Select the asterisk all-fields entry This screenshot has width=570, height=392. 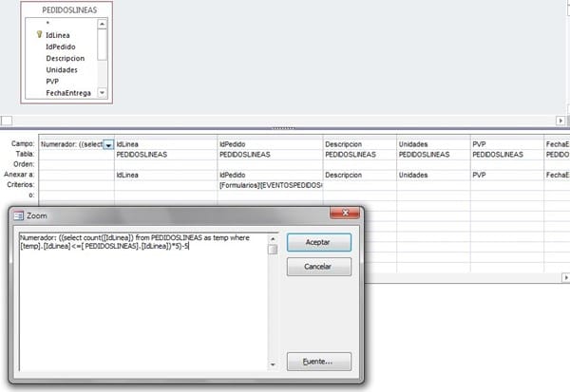point(47,23)
